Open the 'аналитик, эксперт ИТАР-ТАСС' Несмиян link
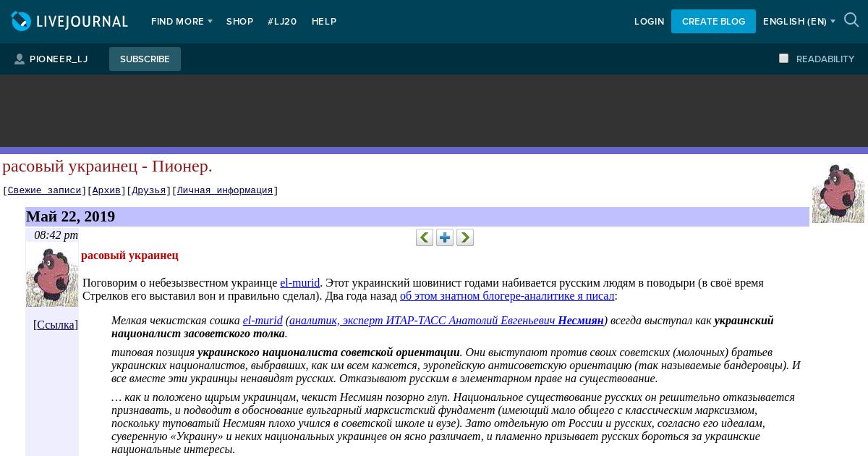Screen dimensions: 868x456 pyautogui.click(x=446, y=321)
